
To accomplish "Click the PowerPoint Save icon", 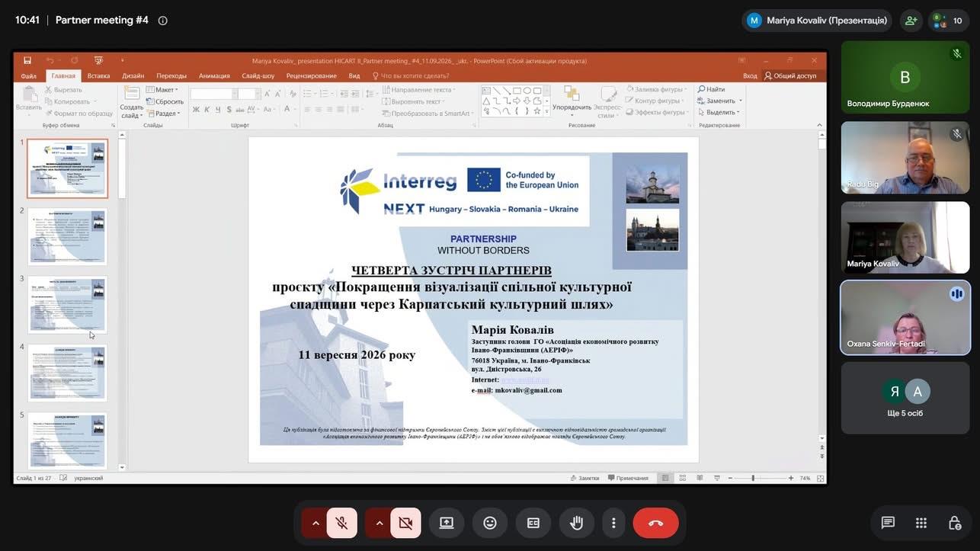I will point(27,61).
